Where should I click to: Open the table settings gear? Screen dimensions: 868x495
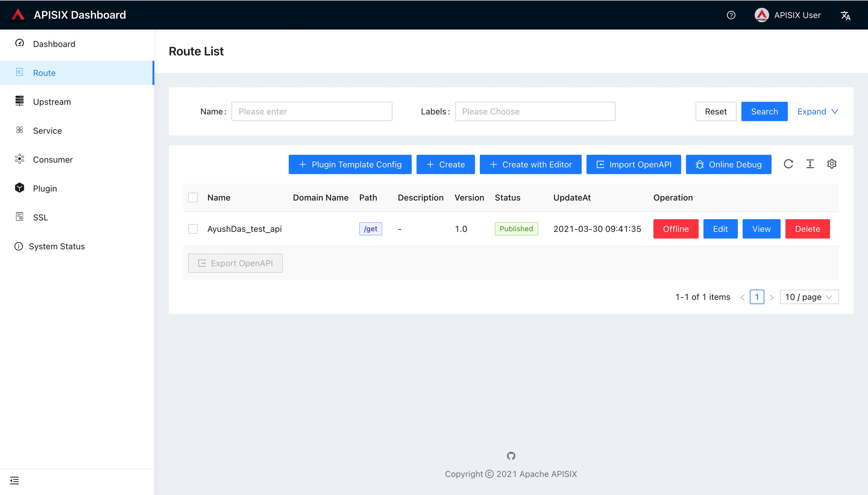[x=832, y=164]
